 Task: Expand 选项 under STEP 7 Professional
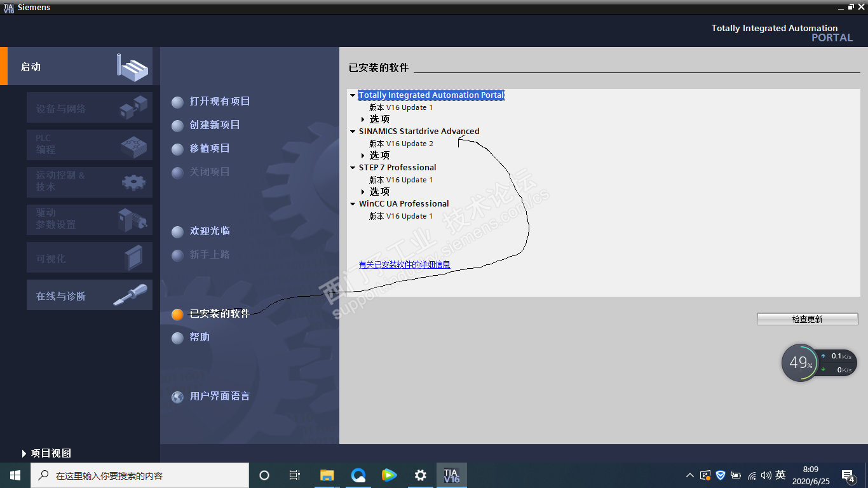pyautogui.click(x=363, y=191)
